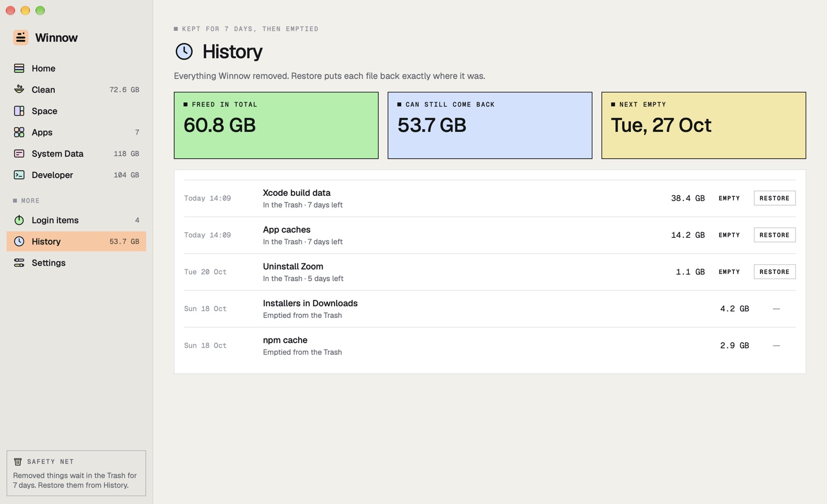Go to Space in the sidebar
827x504 pixels.
click(76, 111)
